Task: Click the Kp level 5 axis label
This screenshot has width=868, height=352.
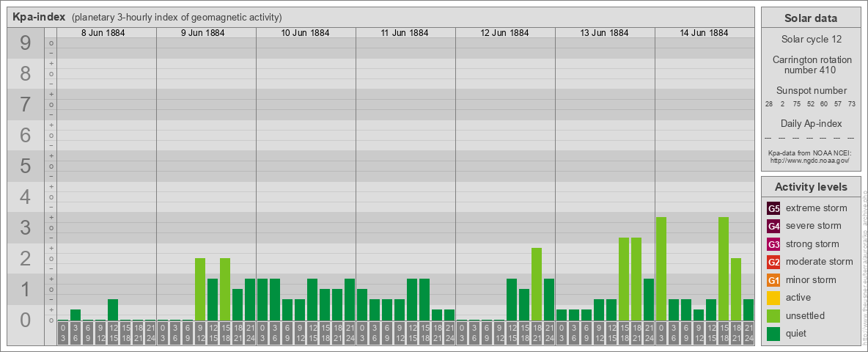Action: click(x=26, y=166)
